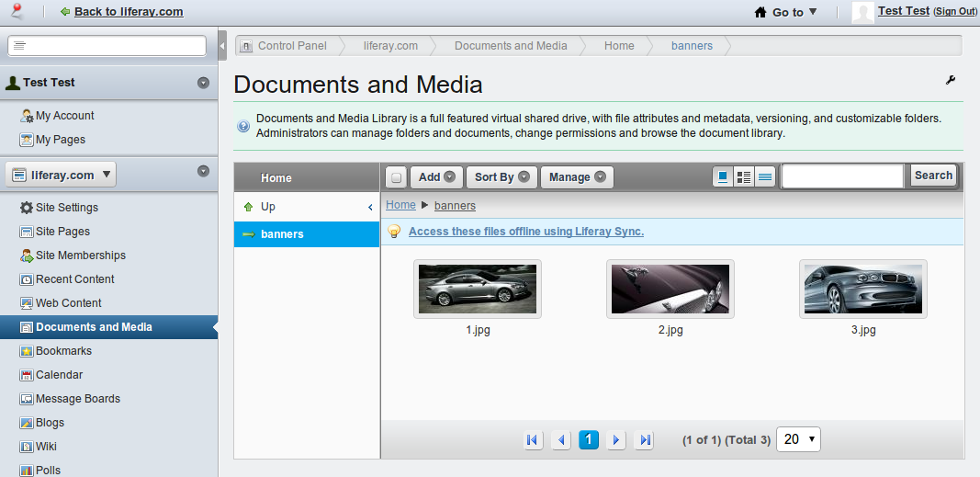Go to first page of results

coord(532,440)
